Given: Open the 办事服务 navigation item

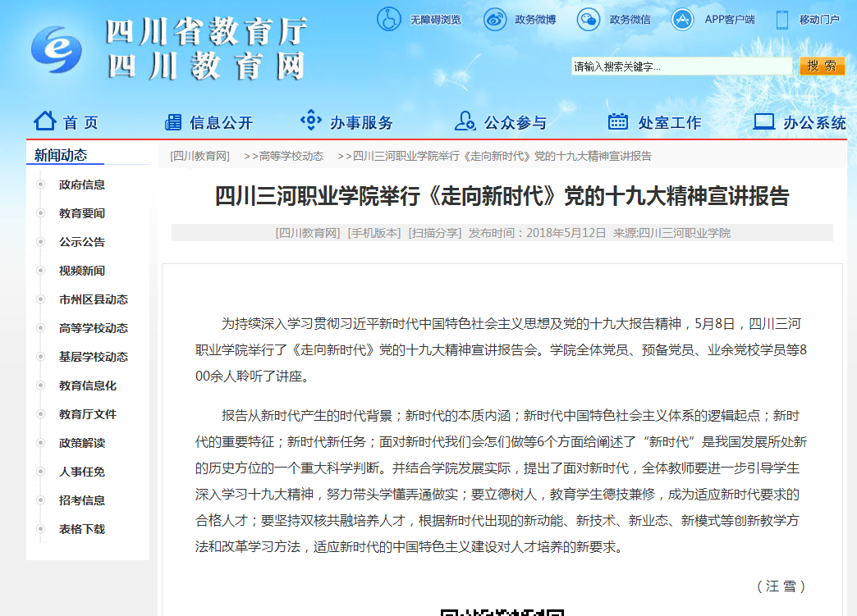Looking at the screenshot, I should pyautogui.click(x=347, y=123).
